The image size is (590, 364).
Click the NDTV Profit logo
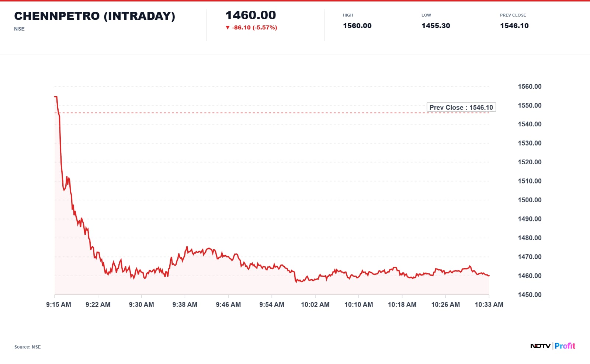pyautogui.click(x=553, y=346)
